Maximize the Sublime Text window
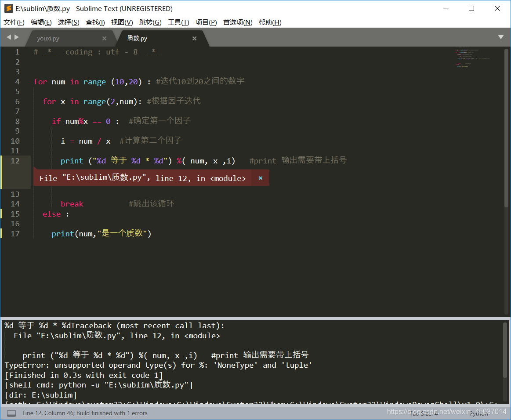The width and height of the screenshot is (511, 420). tap(471, 8)
